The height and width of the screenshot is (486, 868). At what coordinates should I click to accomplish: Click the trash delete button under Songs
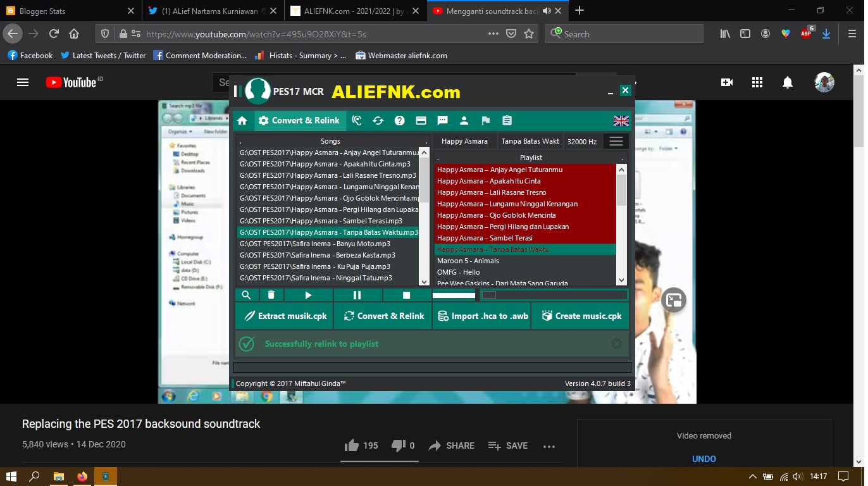coord(271,295)
